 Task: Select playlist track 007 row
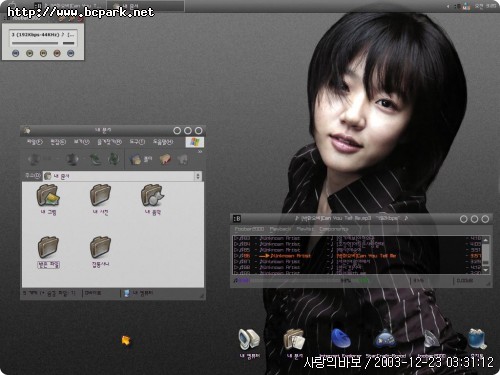tap(357, 262)
